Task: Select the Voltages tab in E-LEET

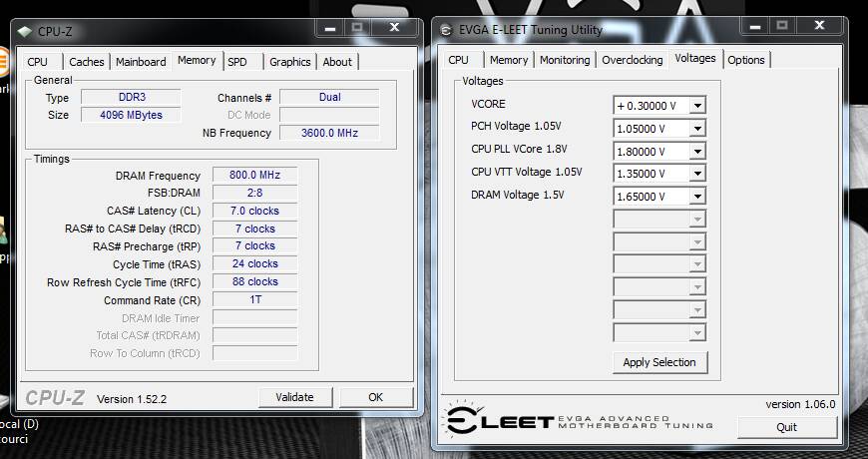Action: tap(695, 58)
